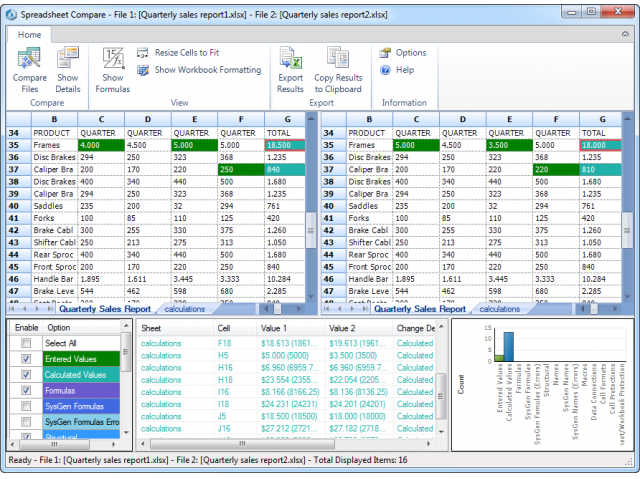This screenshot has height=479, width=640.
Task: Select calculations sheet tab in left workbook
Action: (x=184, y=309)
